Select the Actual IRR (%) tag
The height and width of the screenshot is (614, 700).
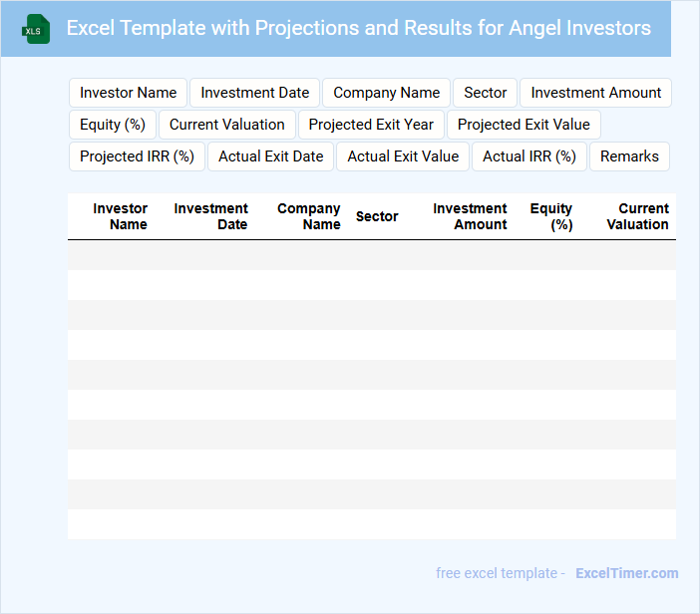[529, 156]
